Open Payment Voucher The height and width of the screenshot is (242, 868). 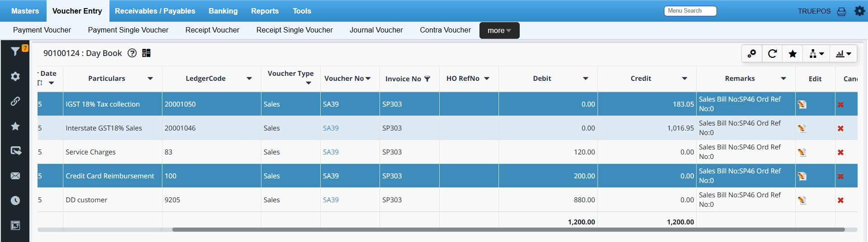pos(42,30)
